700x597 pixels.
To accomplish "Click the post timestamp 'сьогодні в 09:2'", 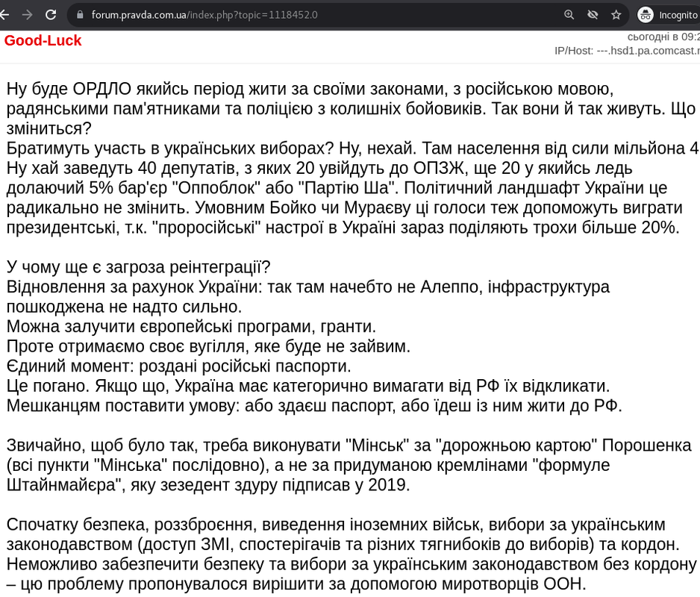I will click(x=663, y=37).
